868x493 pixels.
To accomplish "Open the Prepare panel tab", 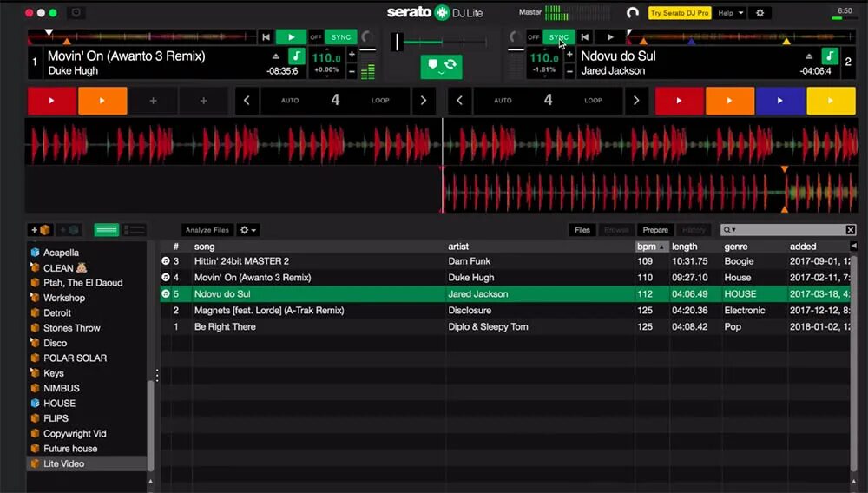I will pyautogui.click(x=655, y=230).
